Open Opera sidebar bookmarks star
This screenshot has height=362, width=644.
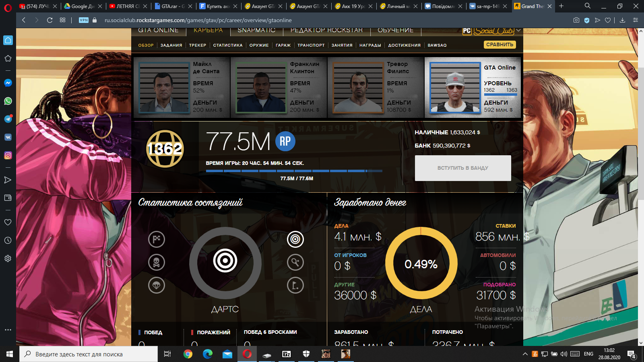click(x=8, y=58)
